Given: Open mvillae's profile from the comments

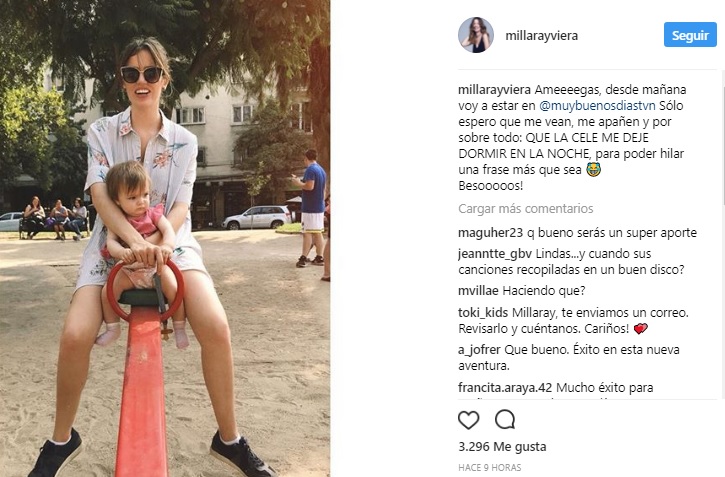Looking at the screenshot, I should [478, 291].
